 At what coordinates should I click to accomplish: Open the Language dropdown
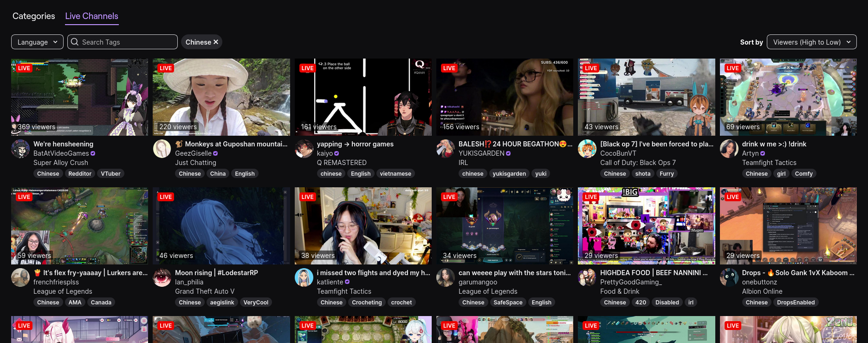(37, 42)
